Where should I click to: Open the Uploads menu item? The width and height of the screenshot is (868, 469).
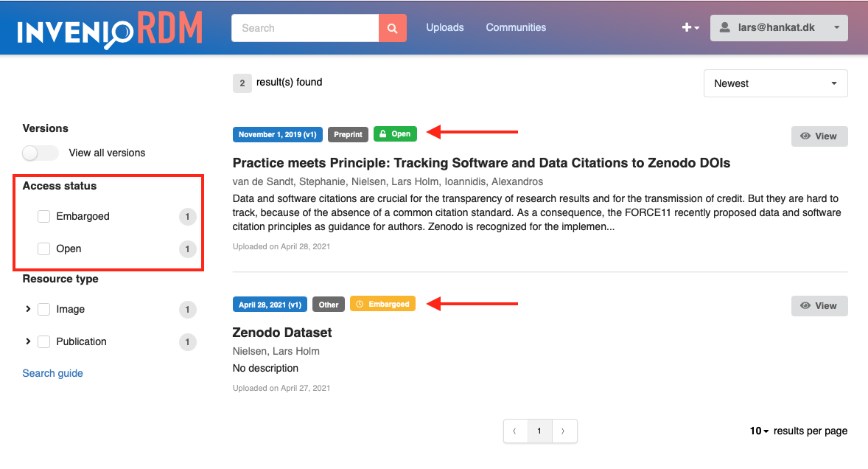[445, 28]
